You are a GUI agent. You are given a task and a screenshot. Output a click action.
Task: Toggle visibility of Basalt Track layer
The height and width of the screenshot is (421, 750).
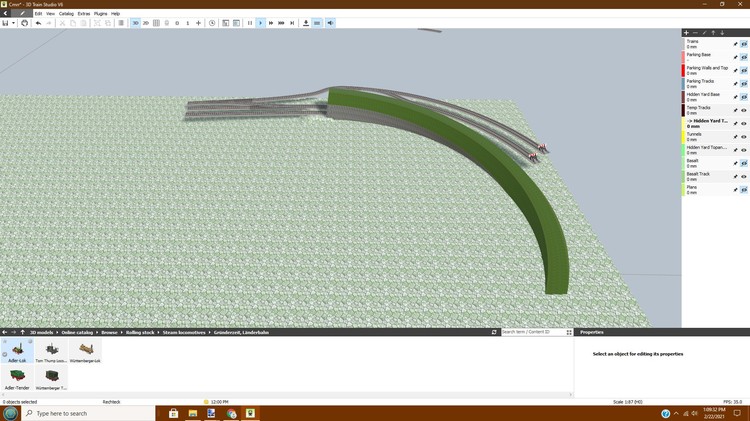(x=744, y=176)
